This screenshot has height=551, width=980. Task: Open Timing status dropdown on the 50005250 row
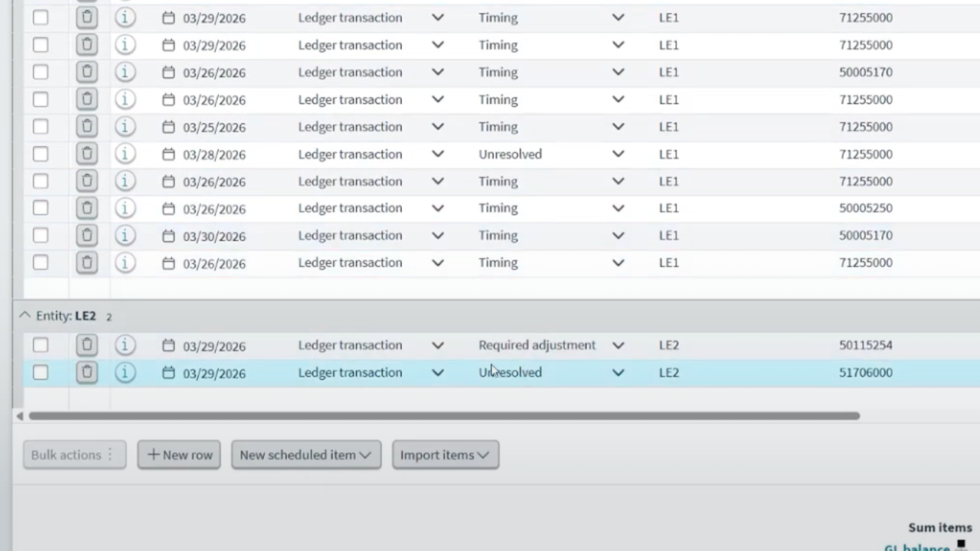(618, 209)
